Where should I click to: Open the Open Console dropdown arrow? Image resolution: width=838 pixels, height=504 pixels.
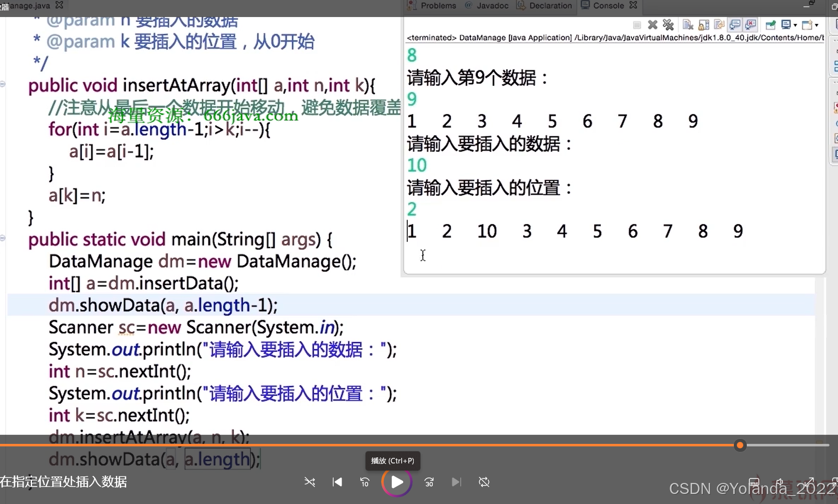[x=816, y=25]
